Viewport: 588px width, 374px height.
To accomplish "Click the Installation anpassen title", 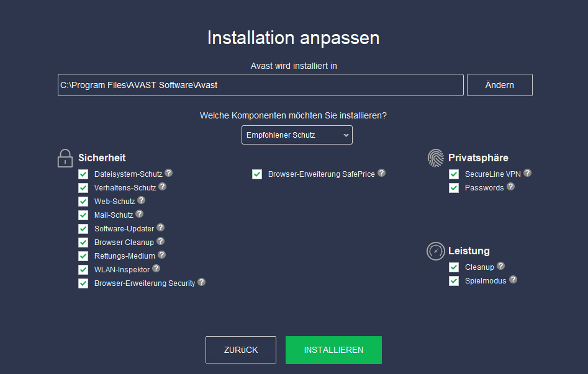I will (294, 38).
